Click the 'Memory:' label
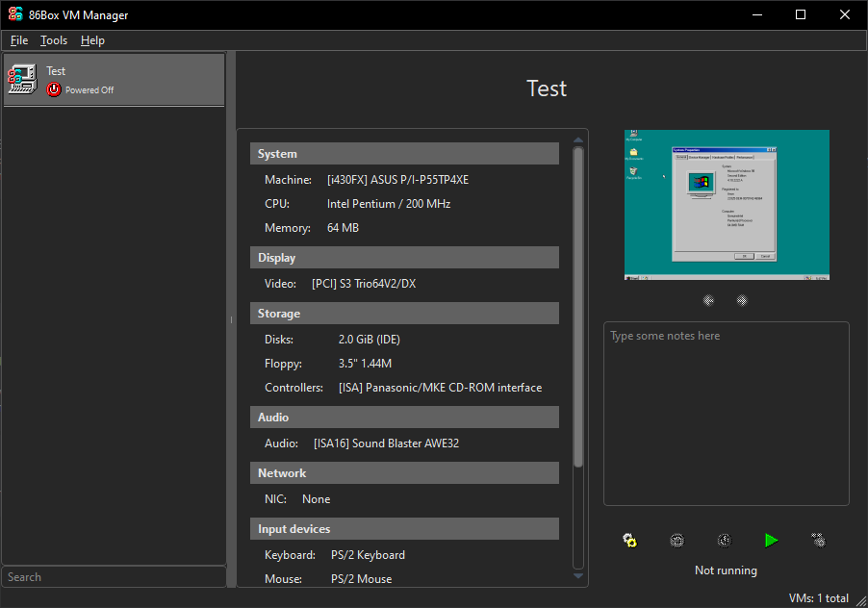 pyautogui.click(x=288, y=228)
